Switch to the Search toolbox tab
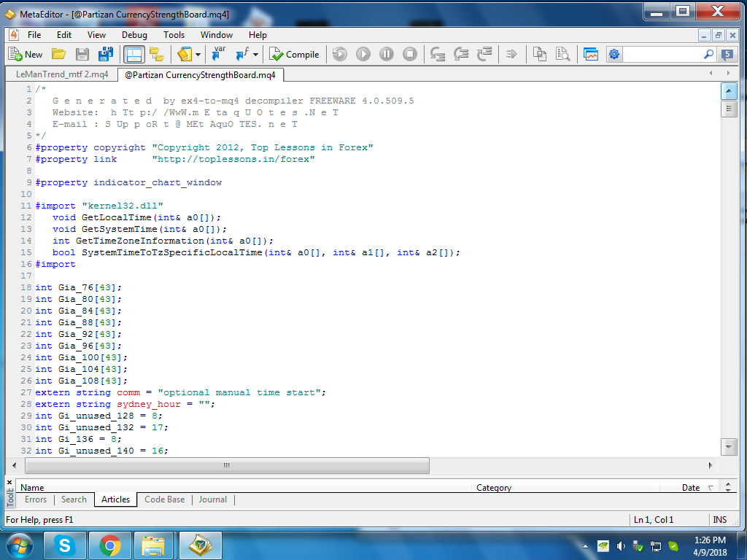The height and width of the screenshot is (560, 747). (x=74, y=499)
